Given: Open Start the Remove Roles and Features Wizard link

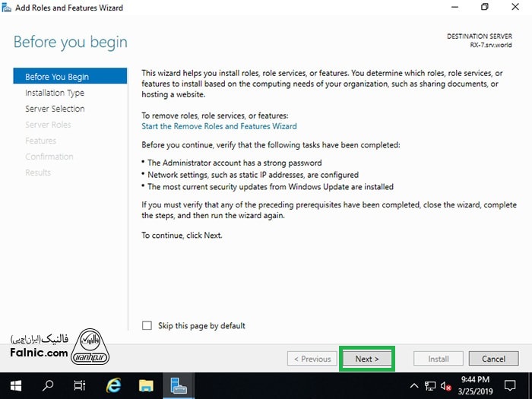Looking at the screenshot, I should [x=219, y=126].
